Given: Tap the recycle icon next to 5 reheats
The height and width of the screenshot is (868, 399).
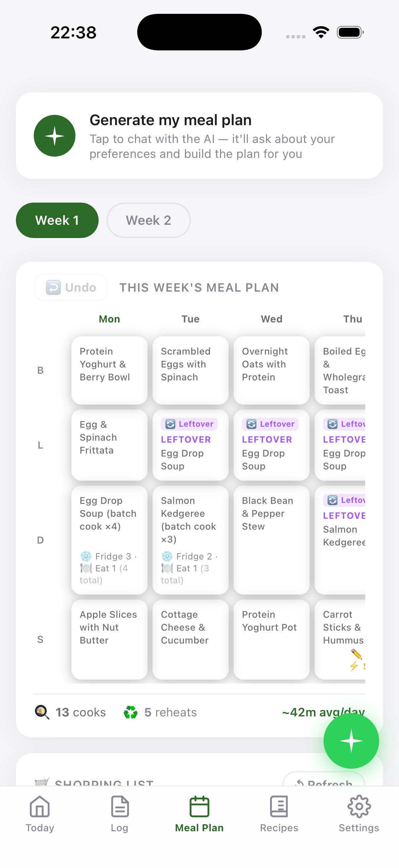Looking at the screenshot, I should [x=131, y=712].
